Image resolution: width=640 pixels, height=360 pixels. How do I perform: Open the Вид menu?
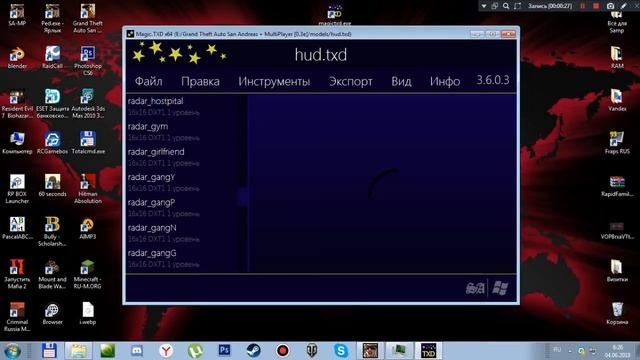point(401,81)
